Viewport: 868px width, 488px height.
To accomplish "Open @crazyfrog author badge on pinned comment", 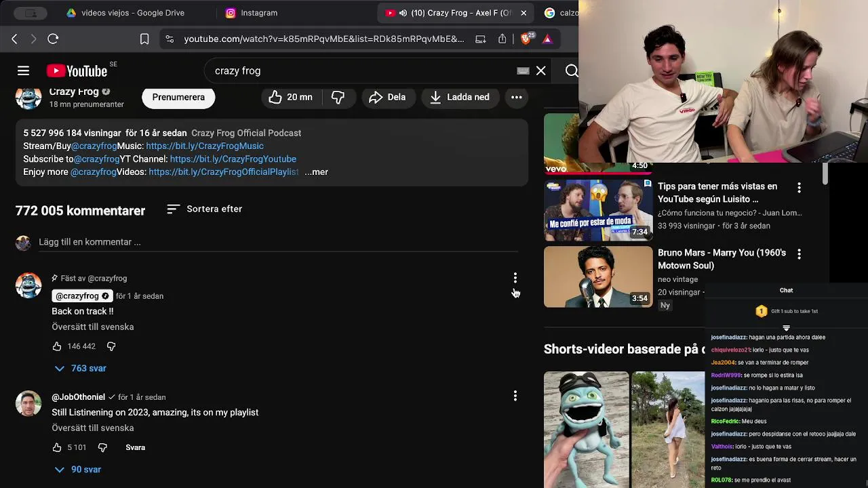I will 82,296.
